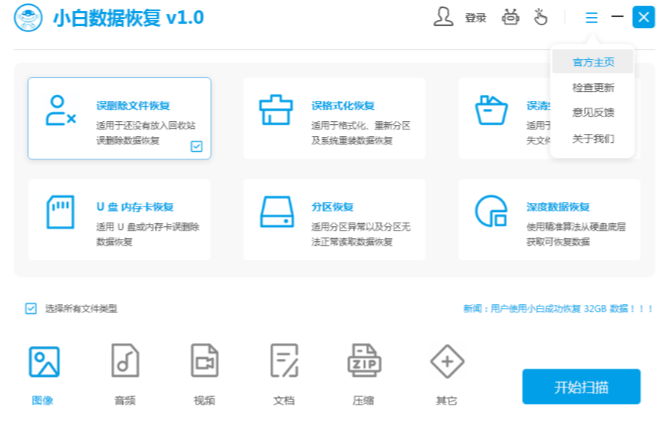
Task: Collapse the hamburger menu dropdown
Action: (592, 18)
